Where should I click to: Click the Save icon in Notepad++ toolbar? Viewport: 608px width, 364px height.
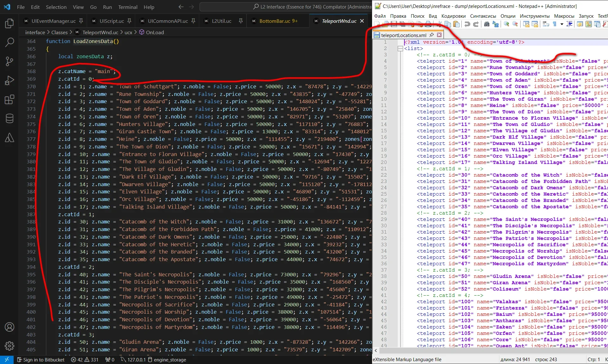point(394,24)
